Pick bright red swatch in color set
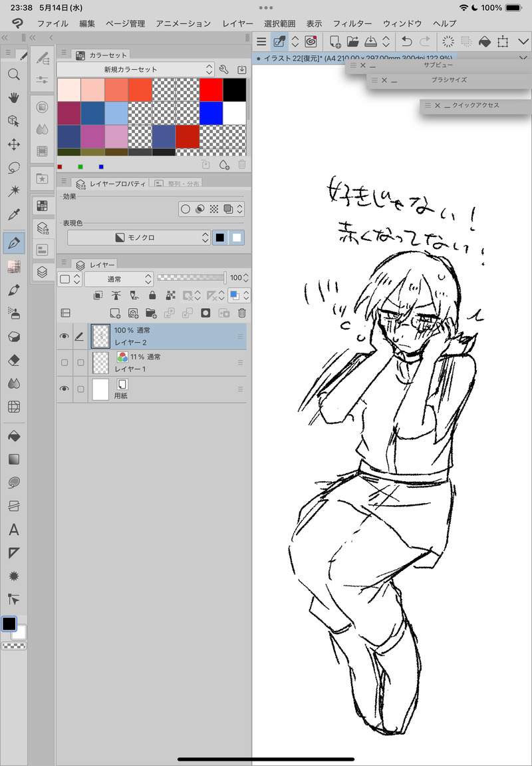532x766 pixels. [x=211, y=89]
